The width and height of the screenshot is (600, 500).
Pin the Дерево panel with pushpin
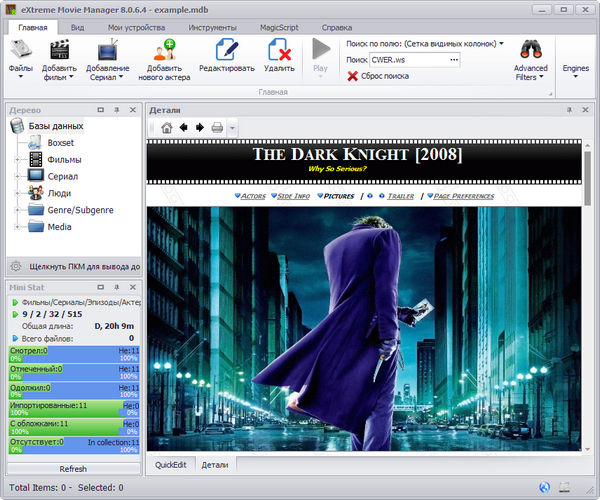click(x=115, y=109)
